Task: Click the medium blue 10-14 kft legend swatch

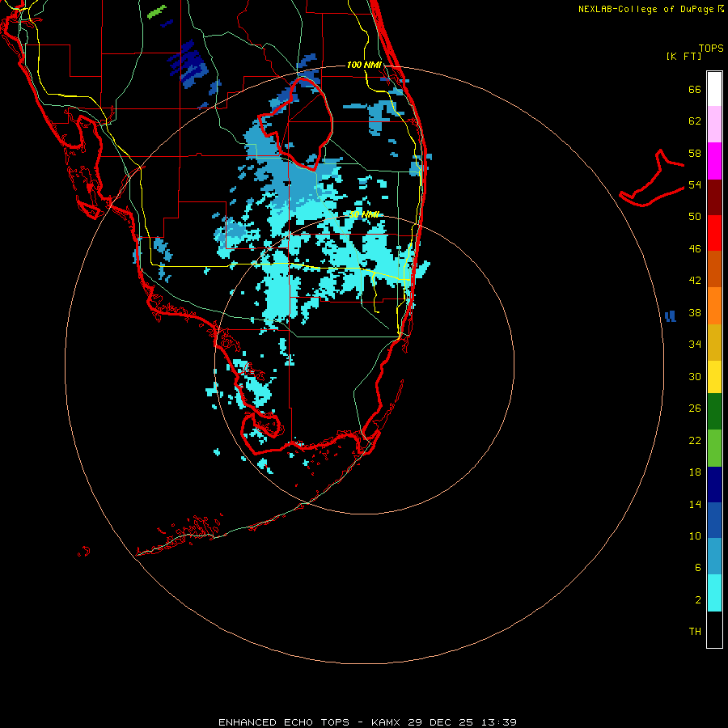Action: click(714, 520)
